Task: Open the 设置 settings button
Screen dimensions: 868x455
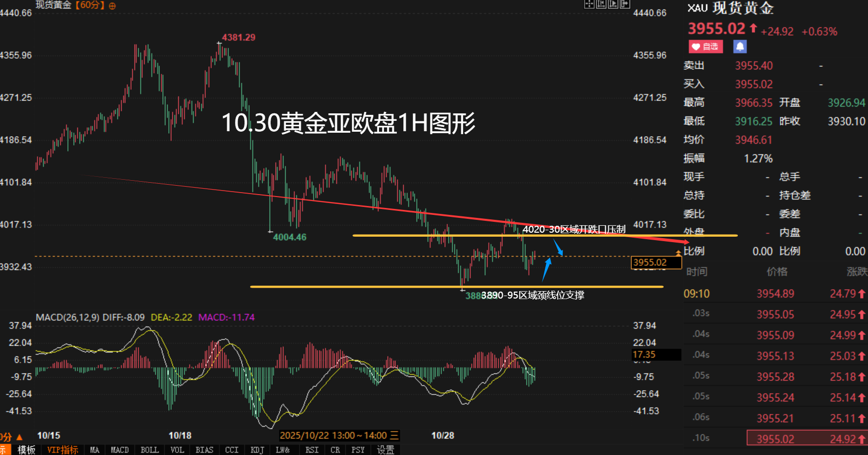Action: point(386,450)
